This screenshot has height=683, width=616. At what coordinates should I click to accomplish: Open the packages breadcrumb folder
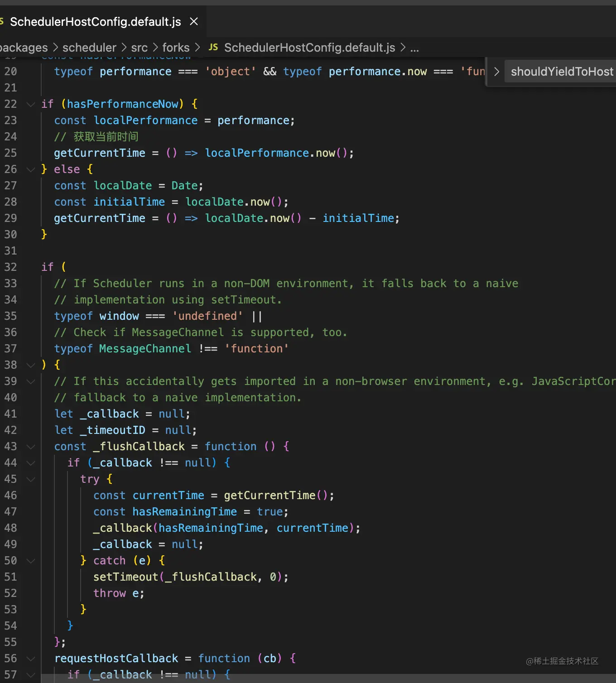click(24, 48)
